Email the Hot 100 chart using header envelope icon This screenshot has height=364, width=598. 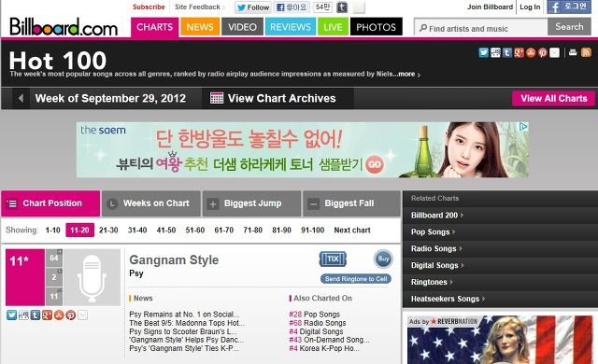click(554, 52)
